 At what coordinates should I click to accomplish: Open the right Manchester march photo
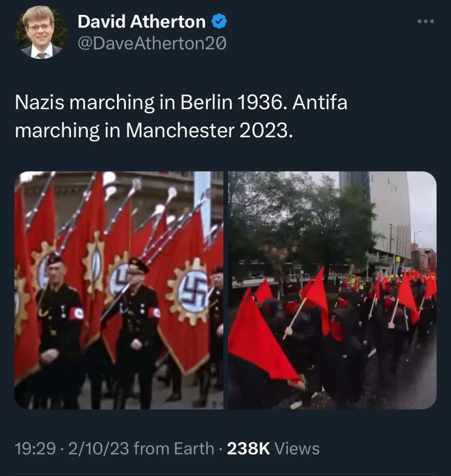333,290
